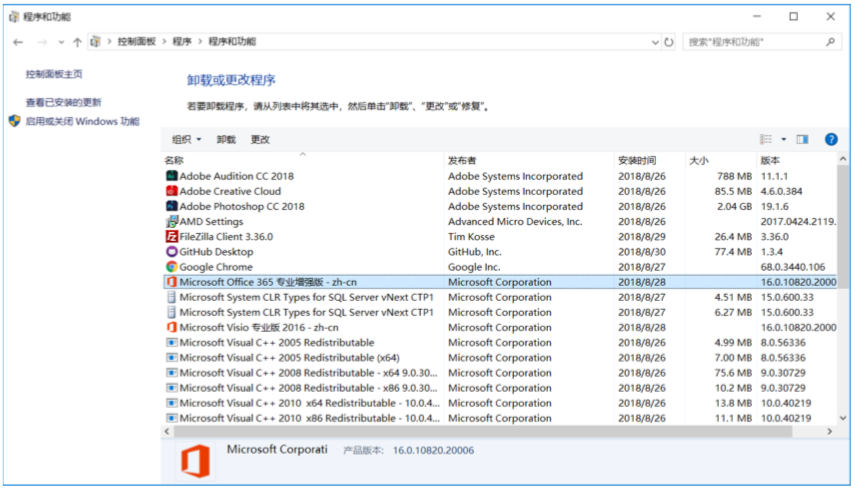
Task: Select the Google Chrome icon in list
Action: click(x=171, y=267)
